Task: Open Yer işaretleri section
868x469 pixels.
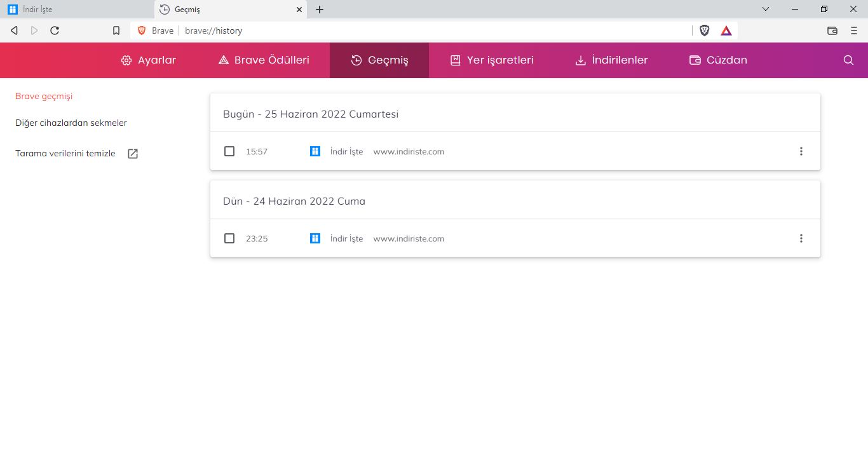Action: point(492,60)
